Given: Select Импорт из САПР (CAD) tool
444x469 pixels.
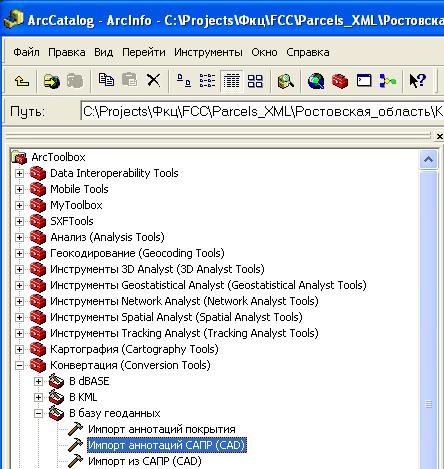Looking at the screenshot, I should click(145, 461).
